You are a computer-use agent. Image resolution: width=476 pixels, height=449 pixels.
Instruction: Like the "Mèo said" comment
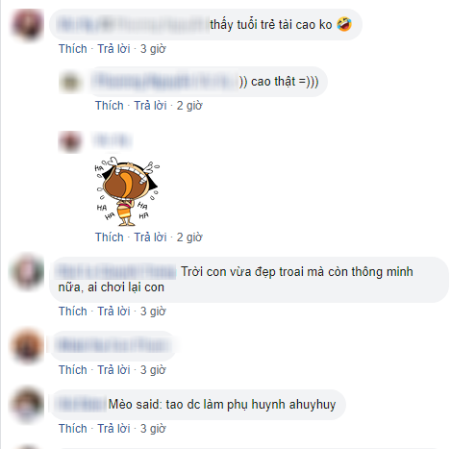[73, 429]
